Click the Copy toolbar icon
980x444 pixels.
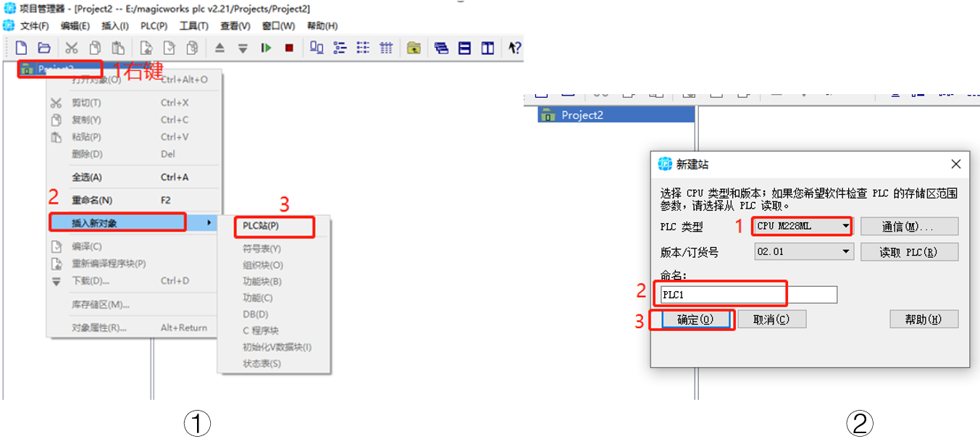tap(95, 48)
